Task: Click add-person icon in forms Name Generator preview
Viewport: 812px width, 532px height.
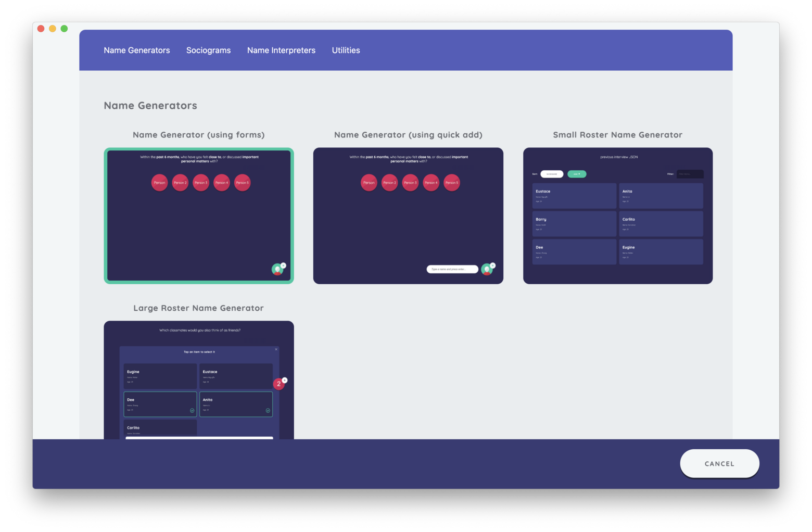Action: (x=278, y=269)
